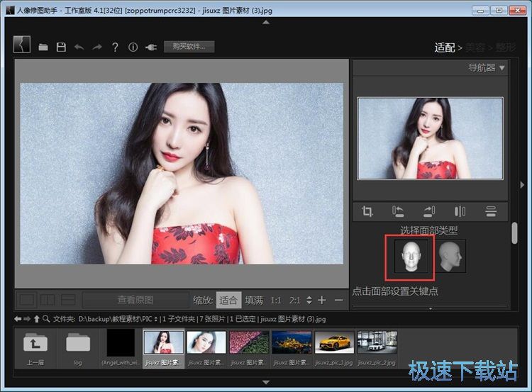
Task: Set zoom to 填满
Action: 254,300
